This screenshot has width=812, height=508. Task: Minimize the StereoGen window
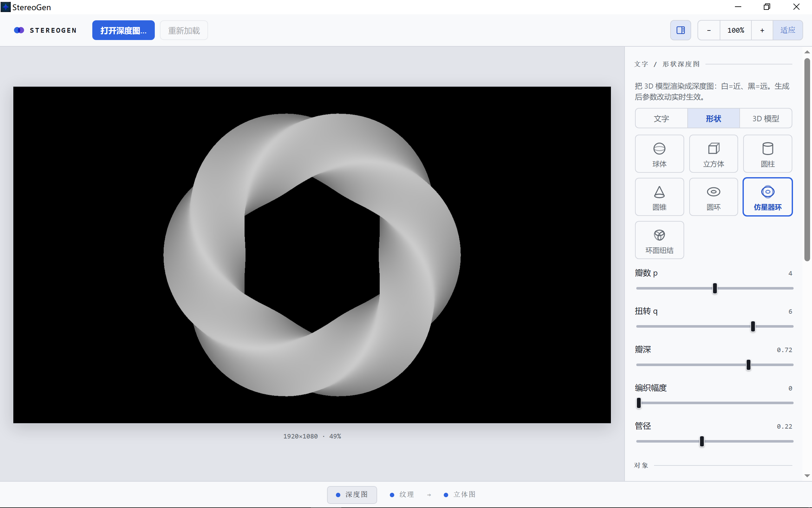(738, 7)
